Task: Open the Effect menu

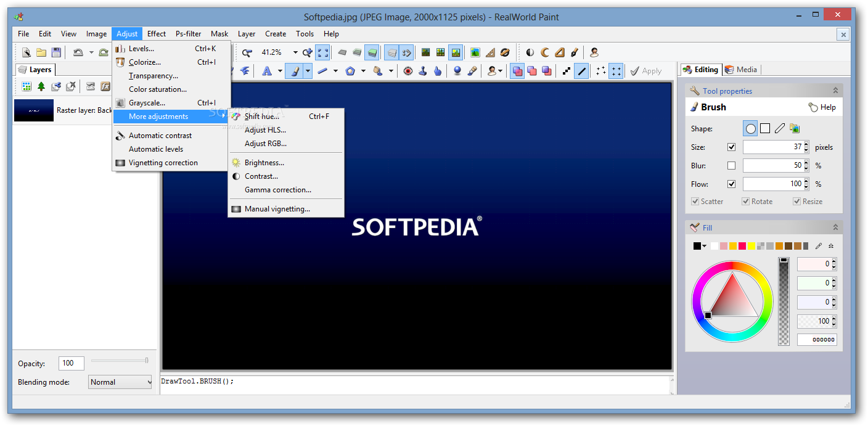Action: click(x=157, y=34)
